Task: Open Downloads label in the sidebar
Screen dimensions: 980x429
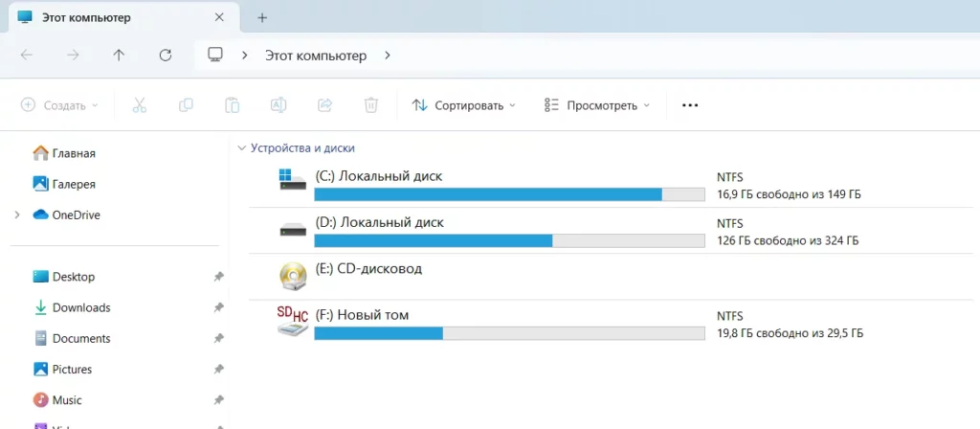Action: 81,307
